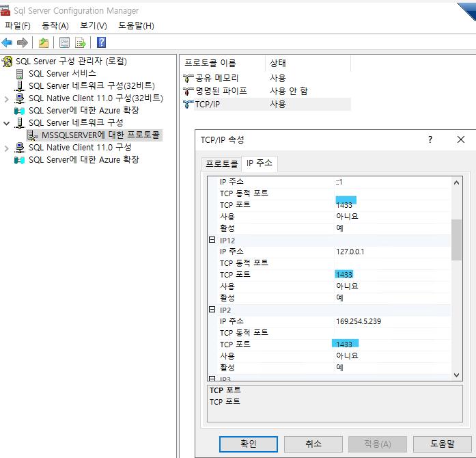The image size is (476, 458).
Task: Click the SQL Server 네트워크 구성 icon
Action: point(20,123)
